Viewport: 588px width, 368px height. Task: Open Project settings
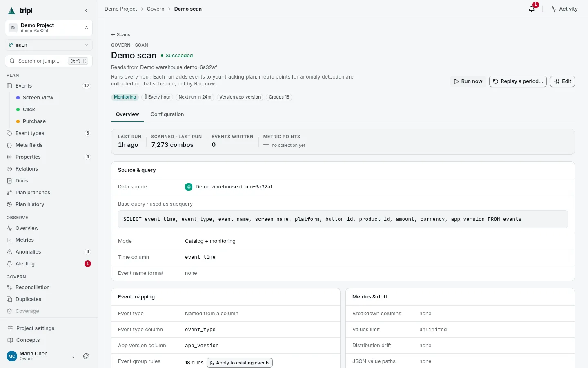(x=49, y=328)
